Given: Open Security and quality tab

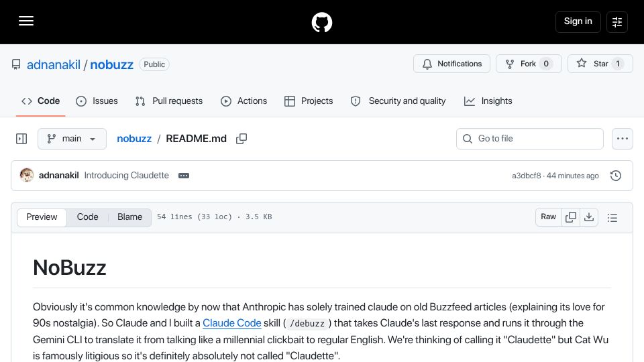Looking at the screenshot, I should point(398,101).
